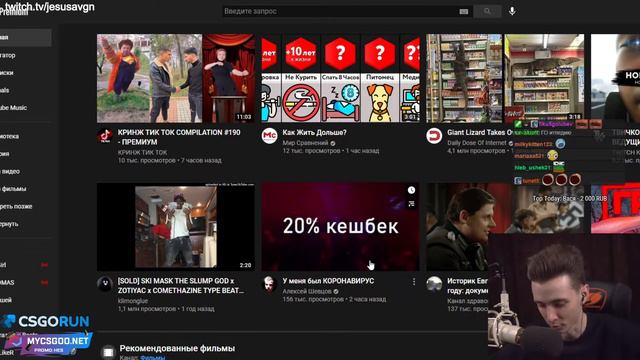The height and width of the screenshot is (360, 640).
Task: Open the КРИНЖ ТИК ТОК channel avatar
Action: point(105,136)
